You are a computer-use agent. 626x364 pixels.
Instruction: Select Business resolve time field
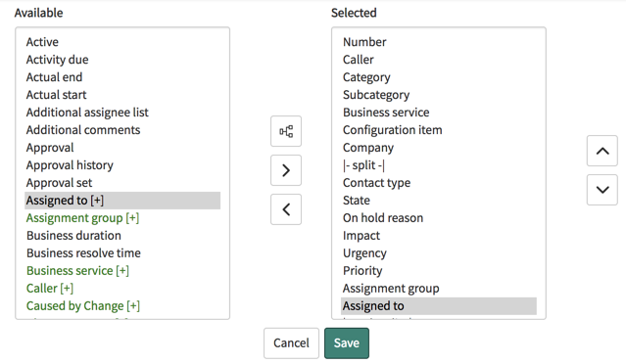(122, 252)
